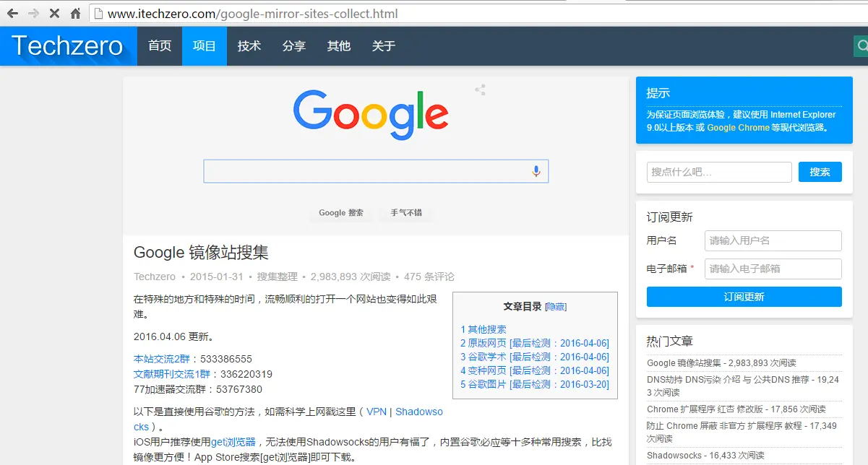Jump to 2 原版网页 section
This screenshot has height=465, width=868.
(535, 343)
